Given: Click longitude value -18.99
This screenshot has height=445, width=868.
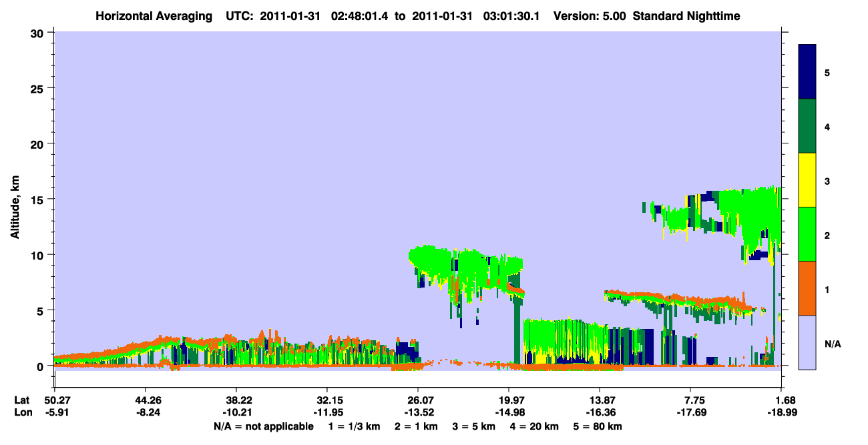Looking at the screenshot, I should pos(781,412).
